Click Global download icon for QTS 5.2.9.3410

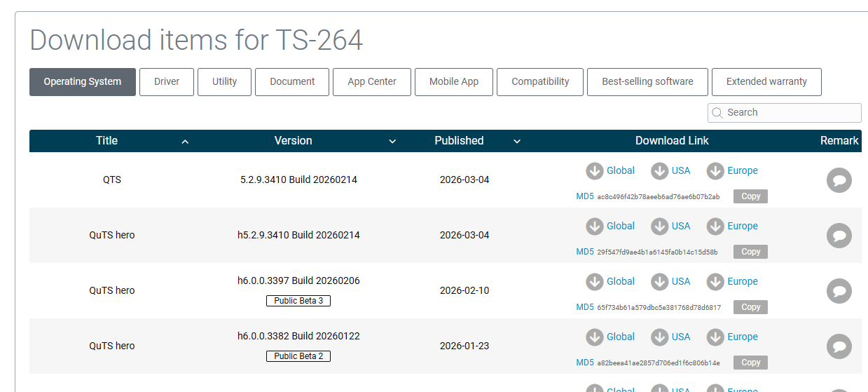click(x=595, y=171)
